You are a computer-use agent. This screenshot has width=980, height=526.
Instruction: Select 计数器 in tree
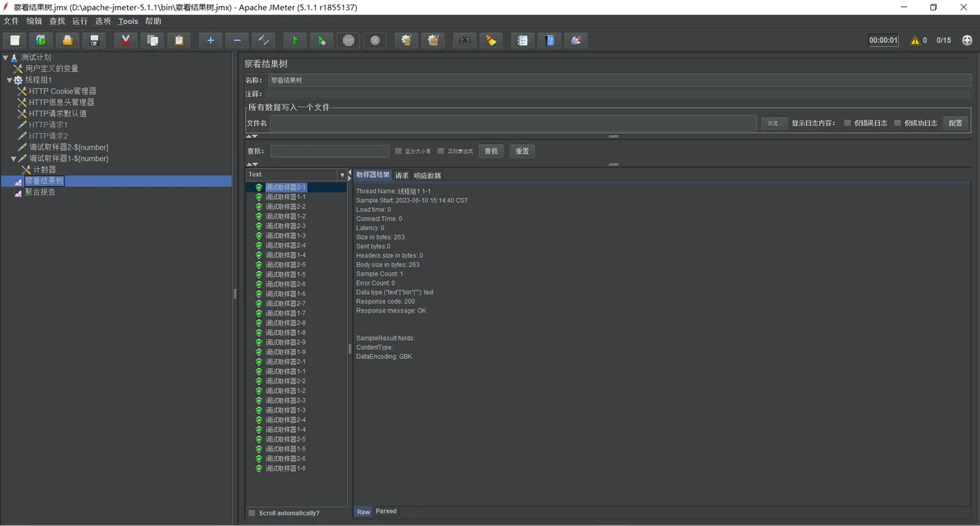tap(45, 169)
